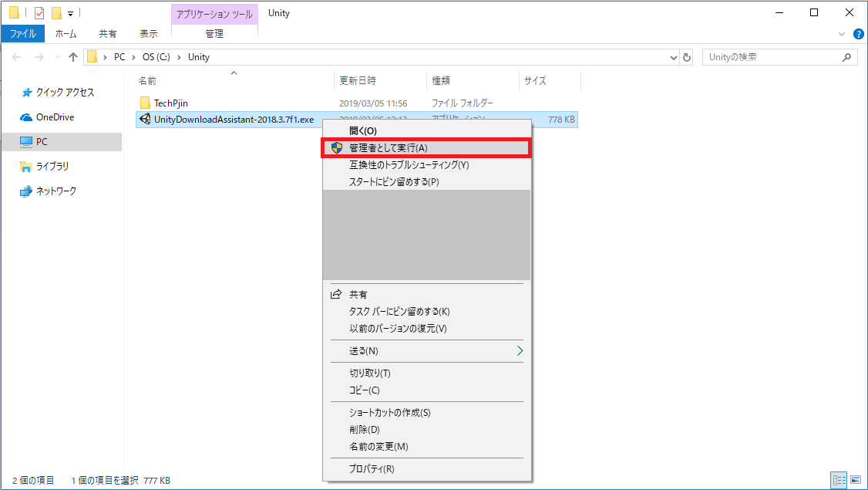Choose 名前の変更(M) from the context menu

point(426,447)
